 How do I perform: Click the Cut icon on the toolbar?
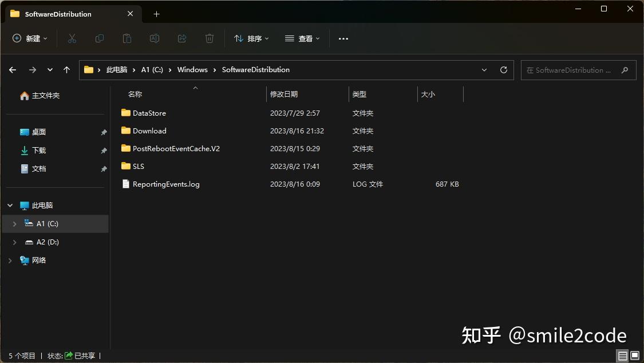[x=71, y=38]
